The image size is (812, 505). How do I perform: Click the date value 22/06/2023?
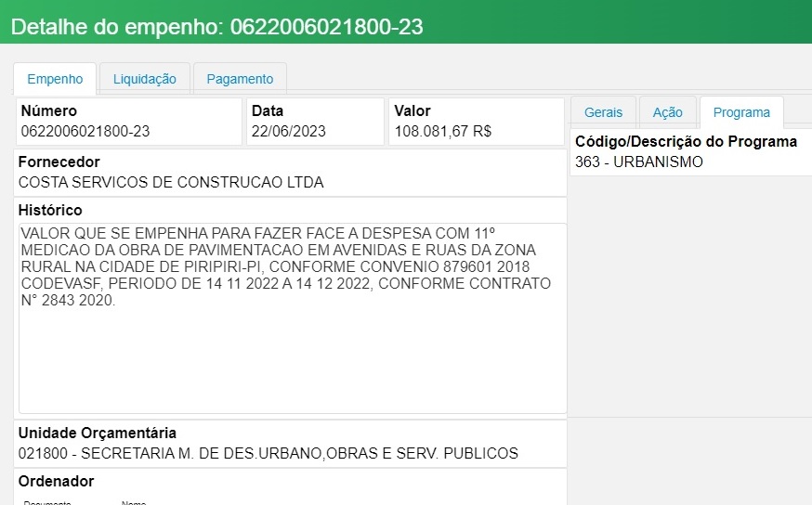click(x=288, y=131)
